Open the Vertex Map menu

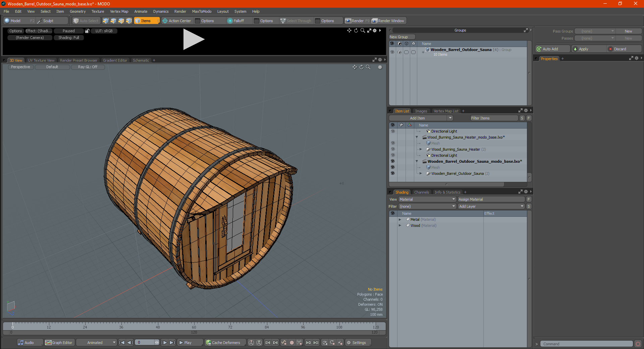coord(119,11)
